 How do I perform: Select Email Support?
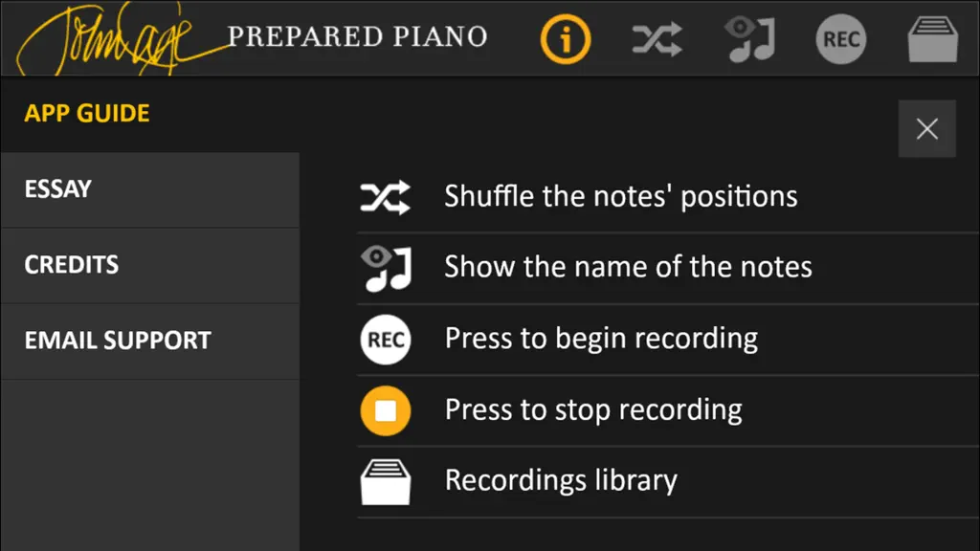pyautogui.click(x=150, y=342)
